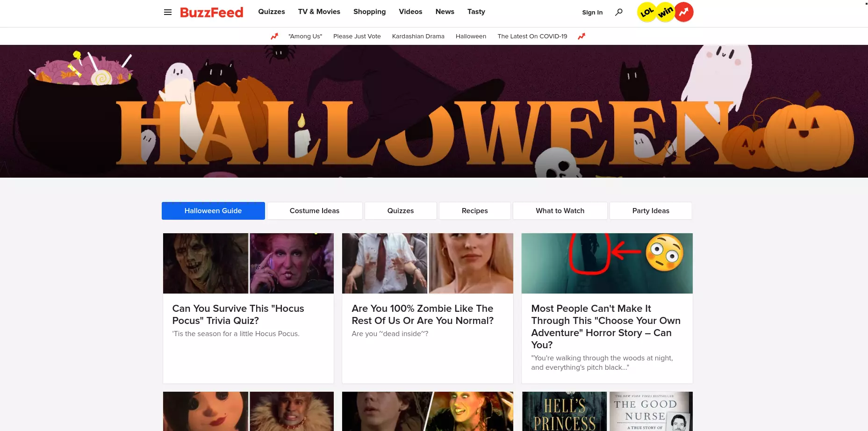Open The Latest On COVID-19
Screen dimensions: 868x431
pyautogui.click(x=532, y=36)
